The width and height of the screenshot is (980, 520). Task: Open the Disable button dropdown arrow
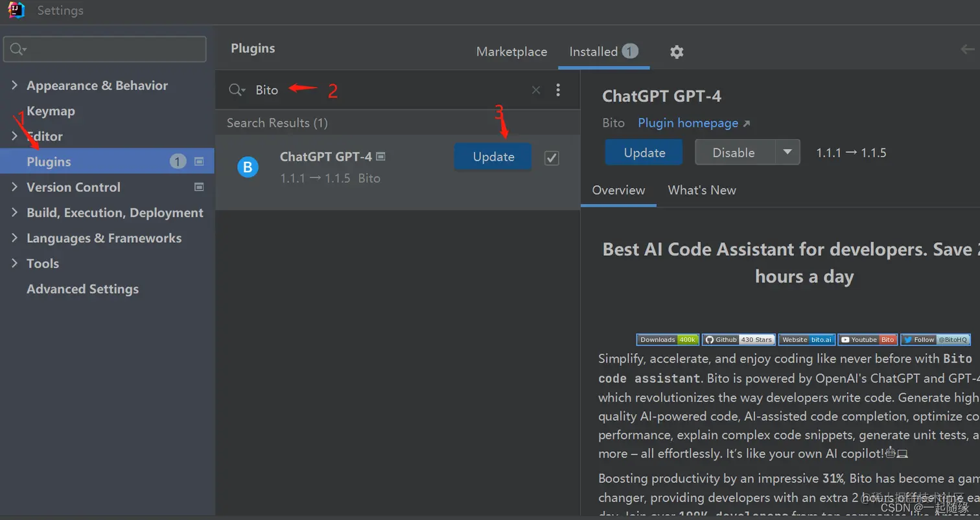tap(787, 152)
